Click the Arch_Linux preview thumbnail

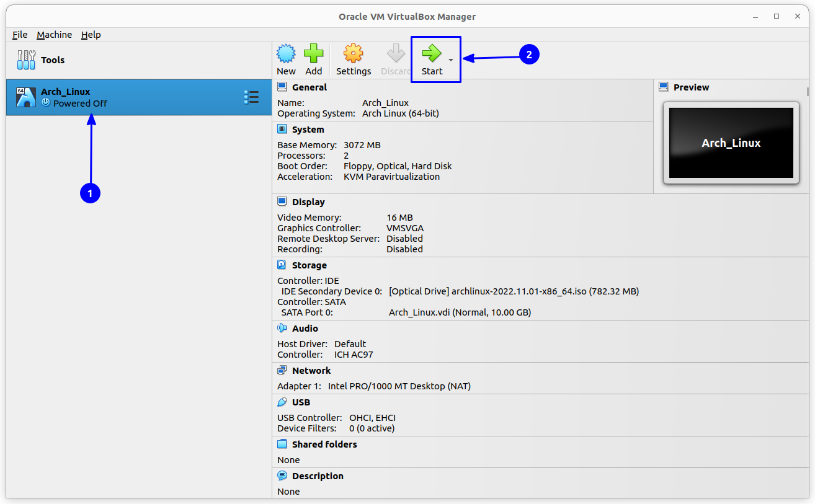tap(731, 143)
